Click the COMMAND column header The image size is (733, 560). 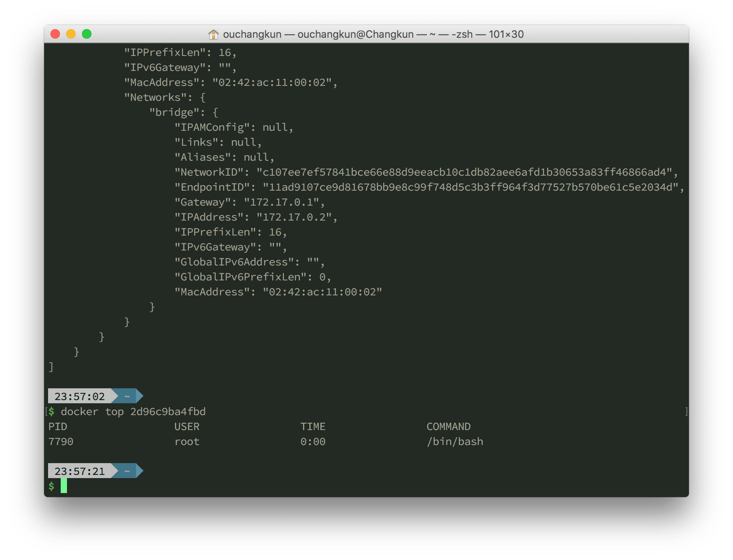(448, 426)
